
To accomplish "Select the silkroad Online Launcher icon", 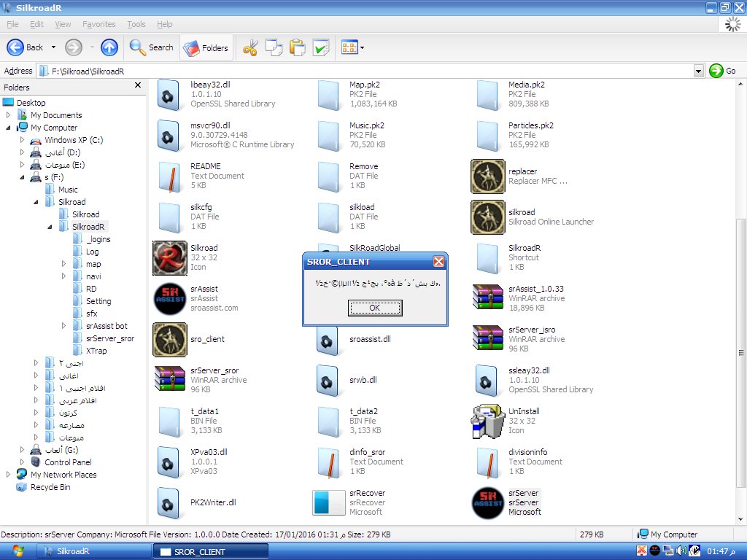I will point(488,217).
